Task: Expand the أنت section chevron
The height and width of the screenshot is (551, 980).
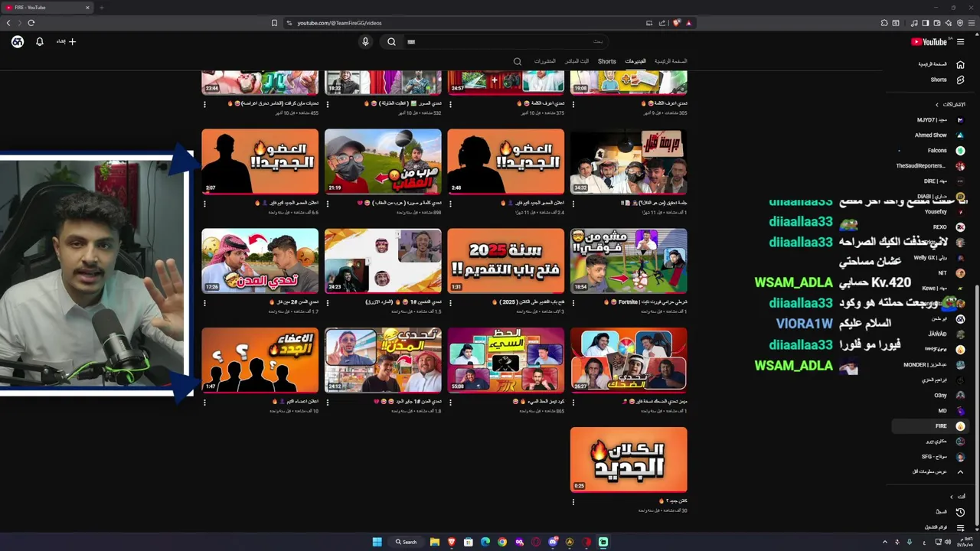Action: (x=952, y=497)
